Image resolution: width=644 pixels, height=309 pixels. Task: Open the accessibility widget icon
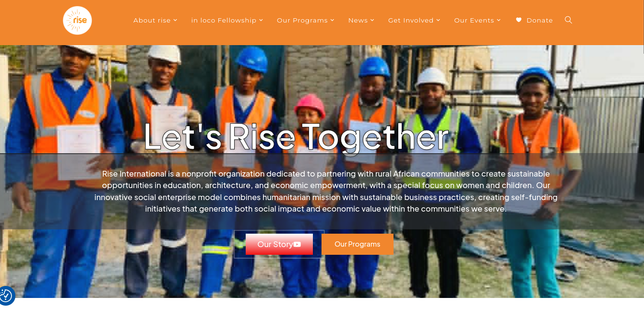(x=6, y=296)
